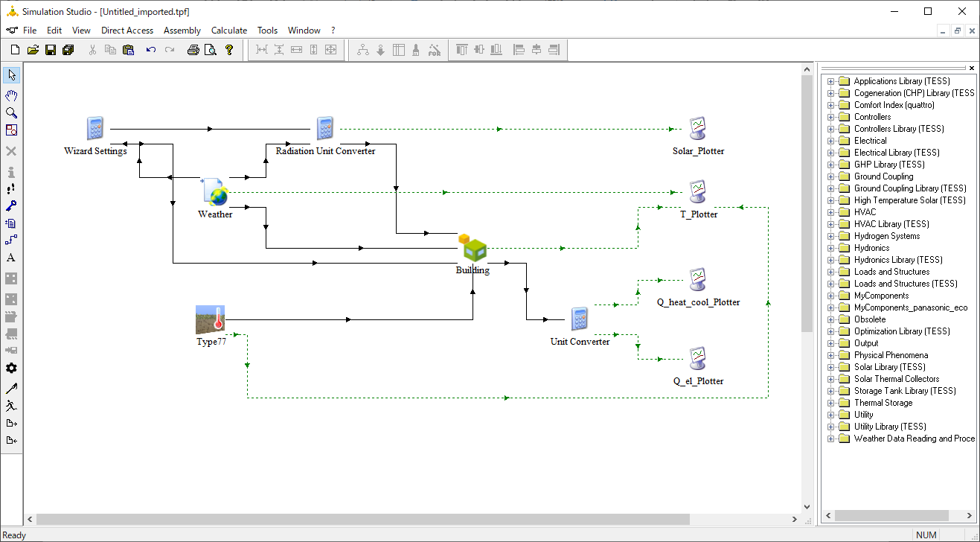Choose the hand pan tool
This screenshot has width=980, height=542.
pos(11,95)
